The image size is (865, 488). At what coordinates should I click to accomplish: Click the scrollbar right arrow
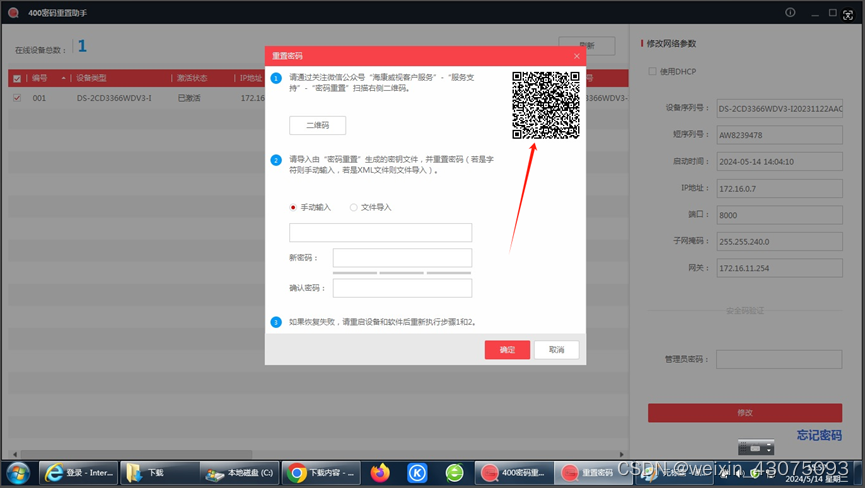pos(622,454)
